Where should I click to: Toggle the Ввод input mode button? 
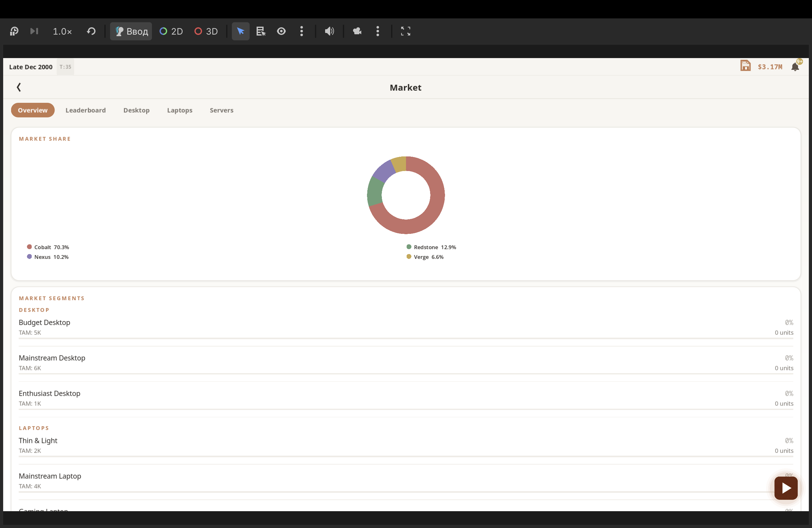click(x=131, y=31)
